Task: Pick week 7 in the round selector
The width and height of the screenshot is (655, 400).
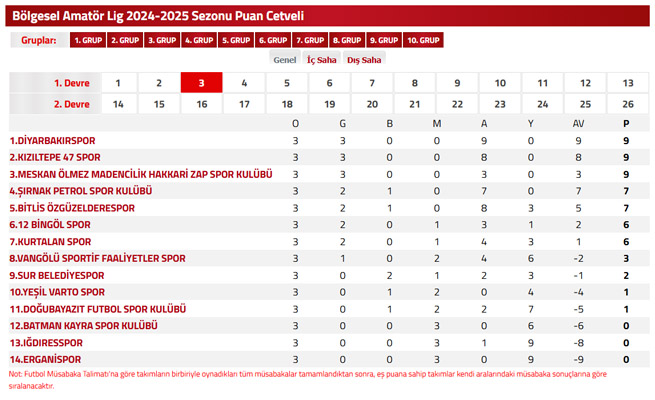Action: point(372,83)
